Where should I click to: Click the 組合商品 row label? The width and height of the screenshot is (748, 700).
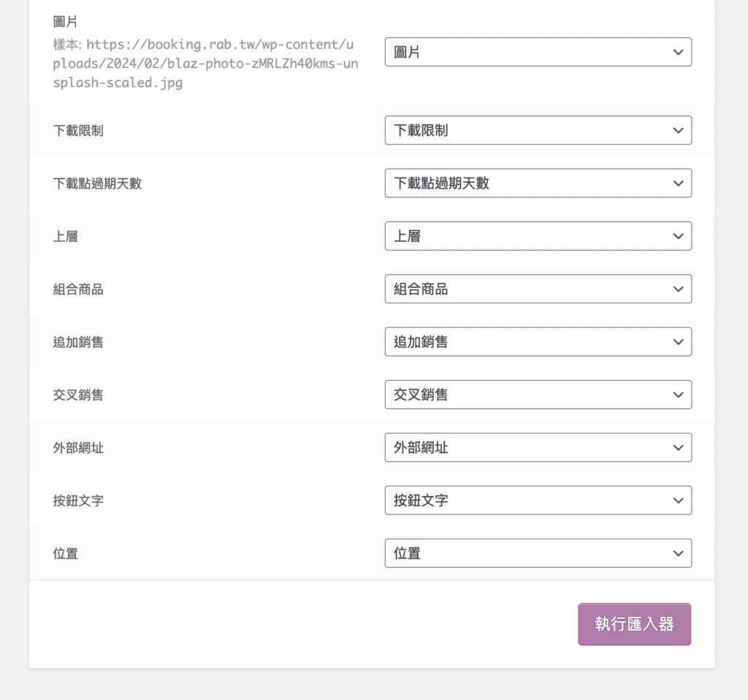click(78, 289)
